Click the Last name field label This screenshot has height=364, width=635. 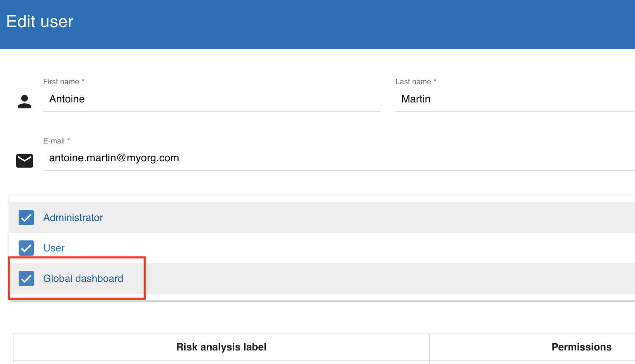coord(416,82)
